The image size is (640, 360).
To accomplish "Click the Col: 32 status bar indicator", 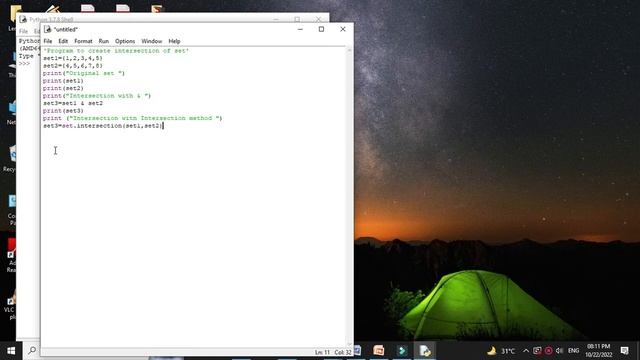I will point(343,352).
